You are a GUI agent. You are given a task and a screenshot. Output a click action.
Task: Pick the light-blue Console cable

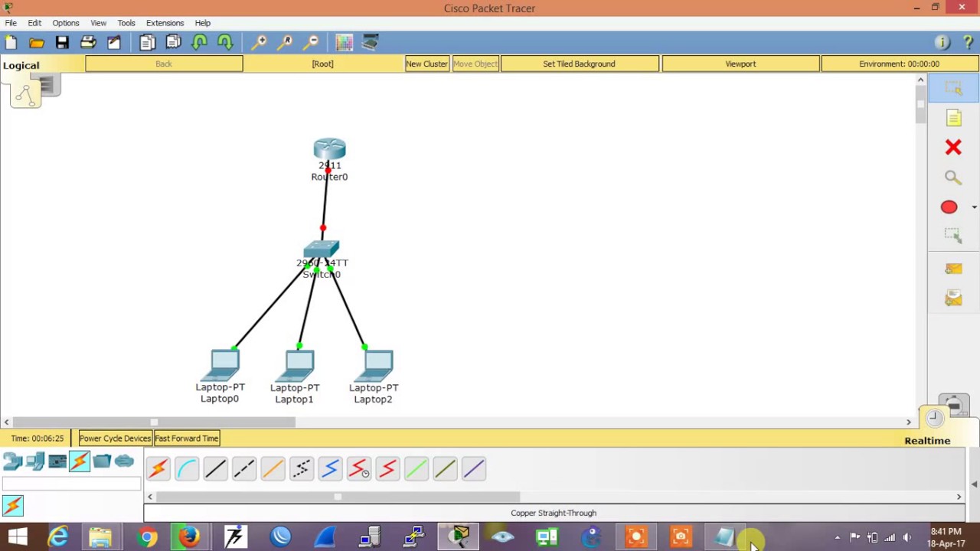pos(187,468)
